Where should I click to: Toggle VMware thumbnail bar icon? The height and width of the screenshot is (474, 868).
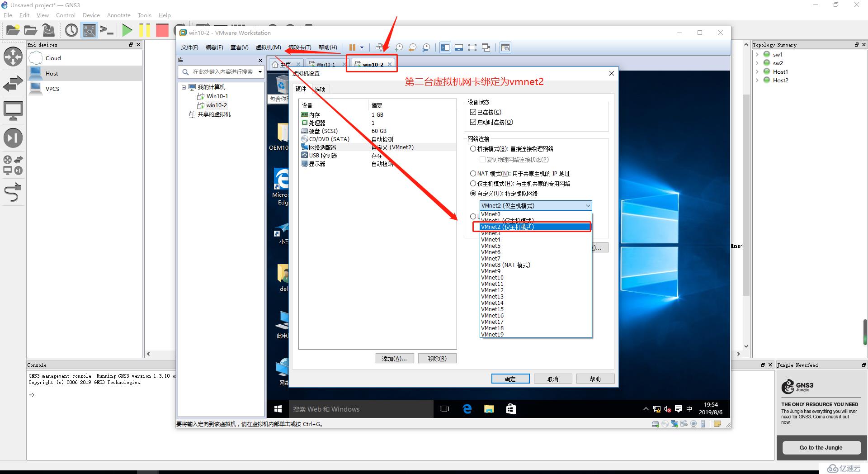(459, 47)
